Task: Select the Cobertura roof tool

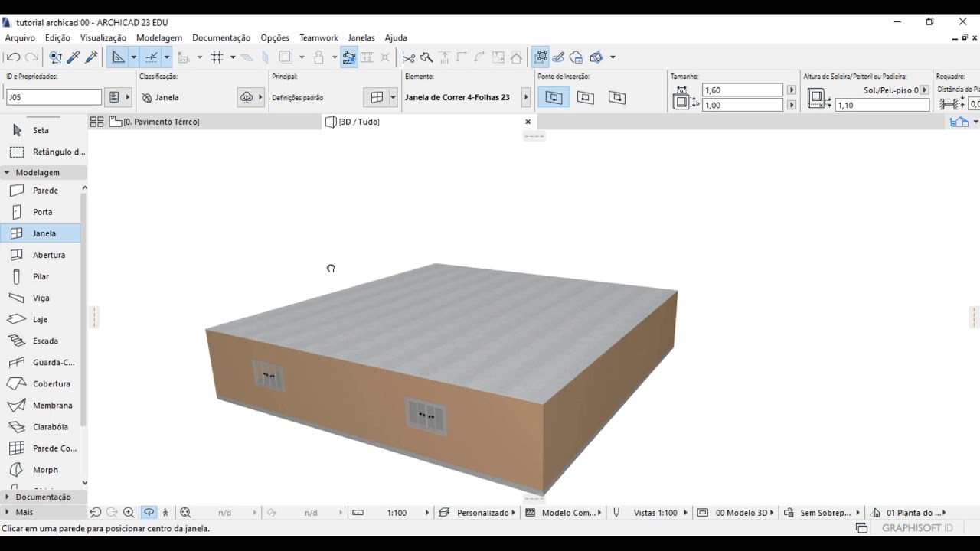Action: (40, 383)
